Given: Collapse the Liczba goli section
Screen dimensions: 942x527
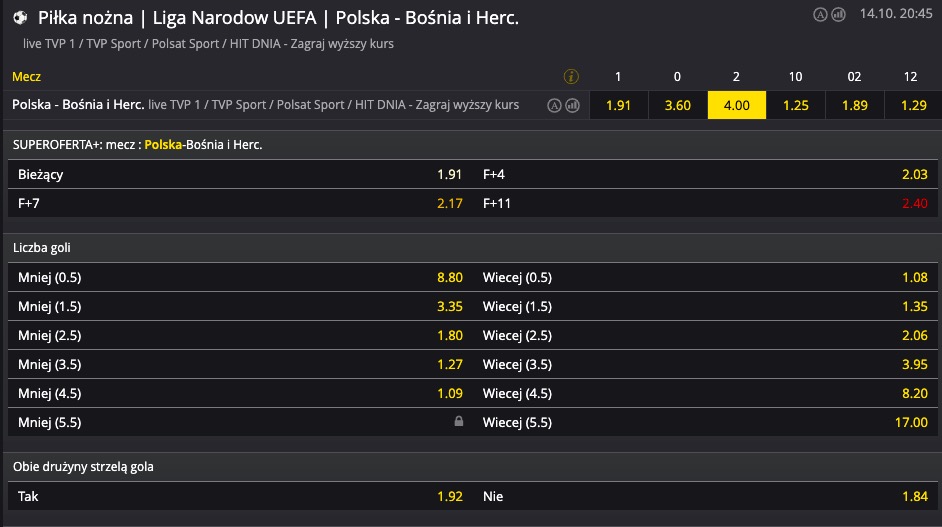Looking at the screenshot, I should point(471,248).
